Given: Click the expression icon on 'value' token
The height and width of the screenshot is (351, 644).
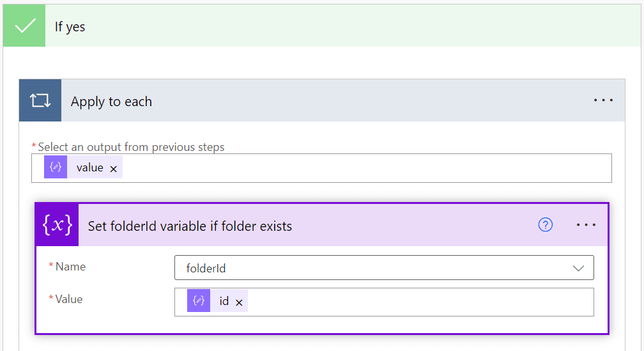Looking at the screenshot, I should 56,168.
